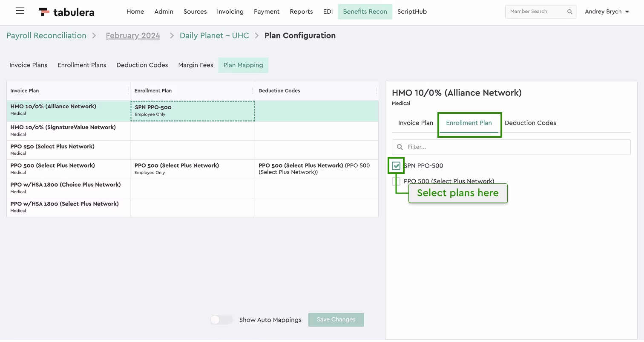The image size is (644, 342).
Task: Open the Invoicing menu
Action: [230, 12]
